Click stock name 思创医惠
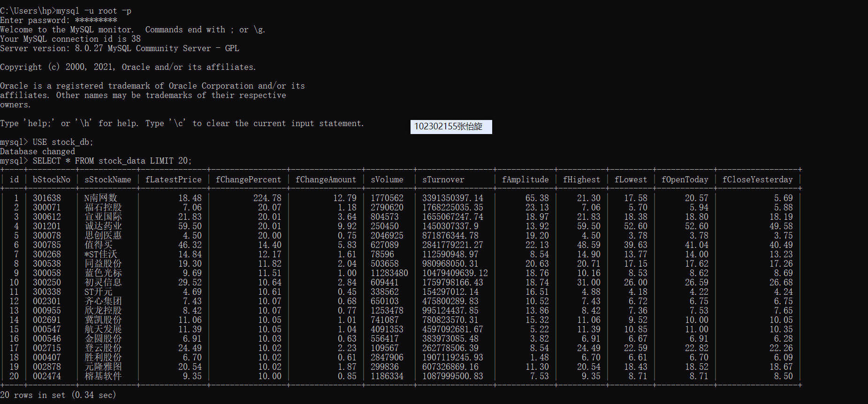Viewport: 868px width, 404px height. [103, 236]
